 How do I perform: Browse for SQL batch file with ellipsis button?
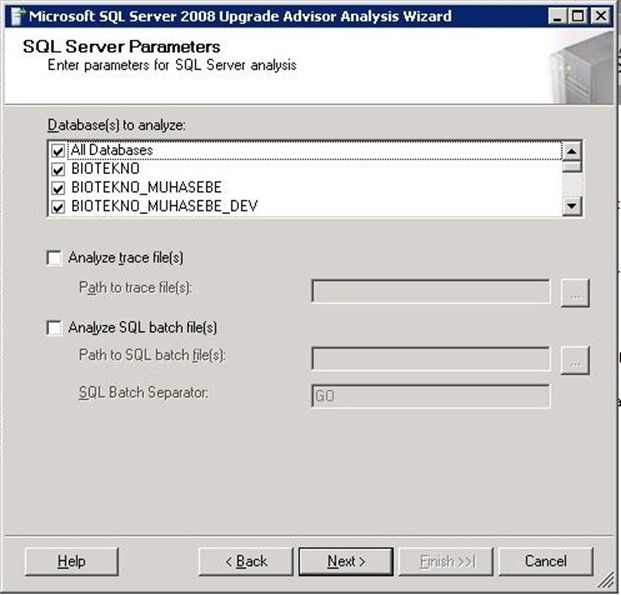(575, 360)
